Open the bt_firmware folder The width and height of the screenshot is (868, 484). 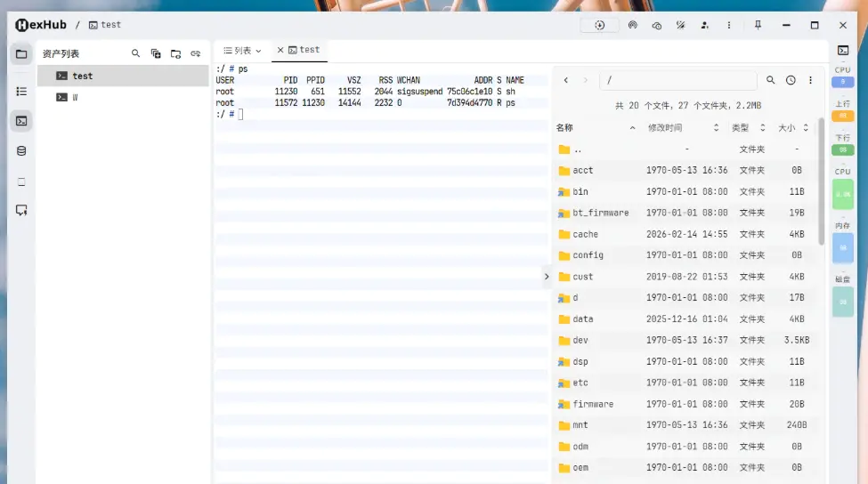[600, 213]
